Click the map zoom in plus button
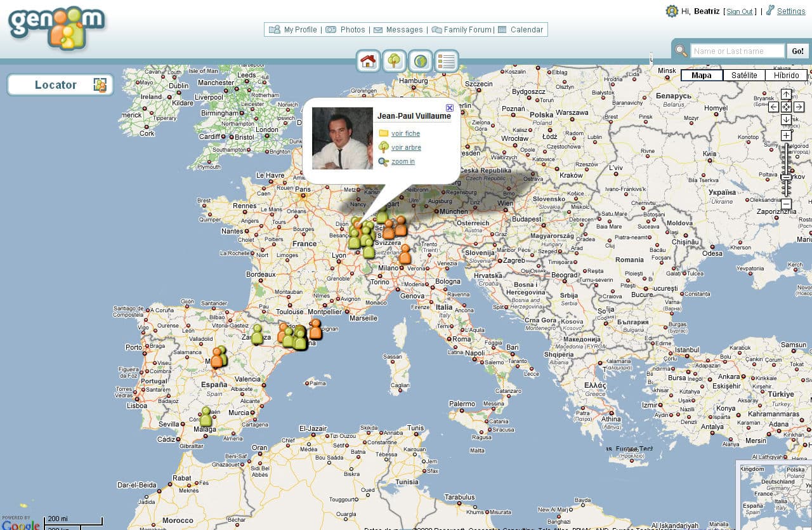This screenshot has width=812, height=530. [786, 135]
